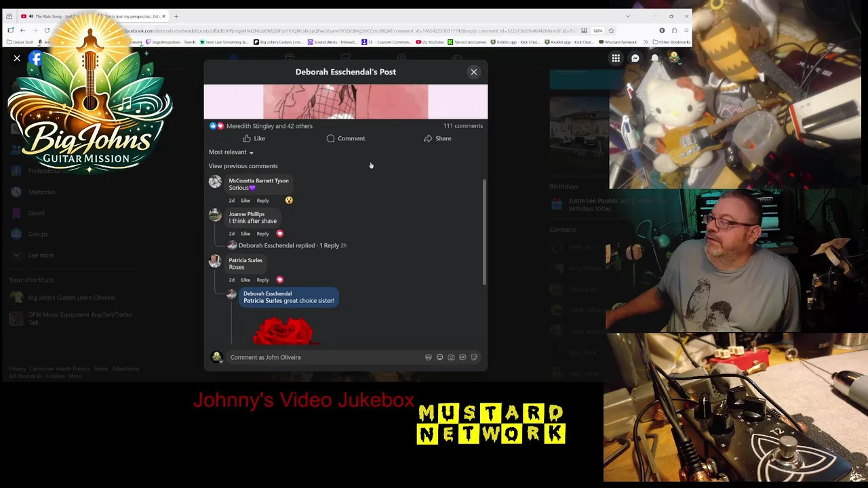Screen dimensions: 868x488
Task: Click the heart reaction on Joanne Phillips' comment
Action: pos(279,233)
